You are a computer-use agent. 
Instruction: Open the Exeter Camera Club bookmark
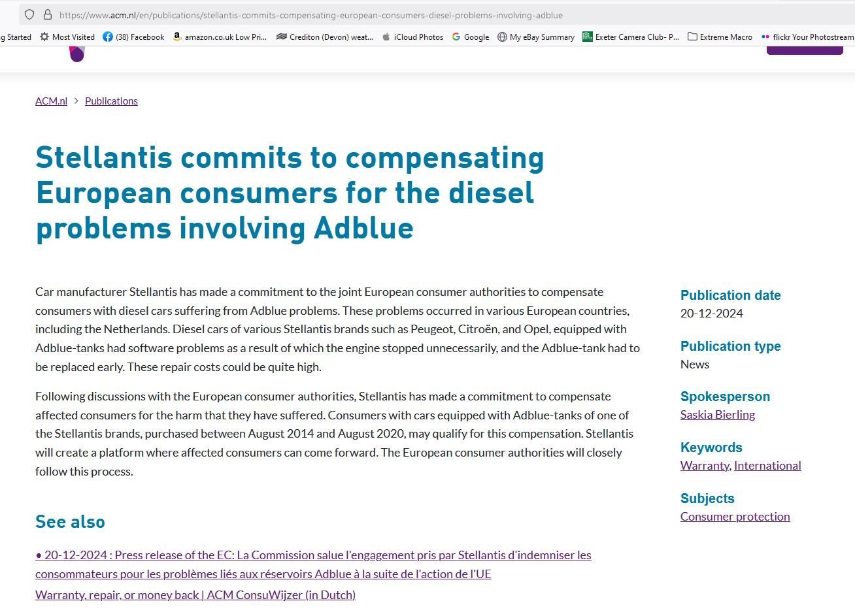[631, 37]
